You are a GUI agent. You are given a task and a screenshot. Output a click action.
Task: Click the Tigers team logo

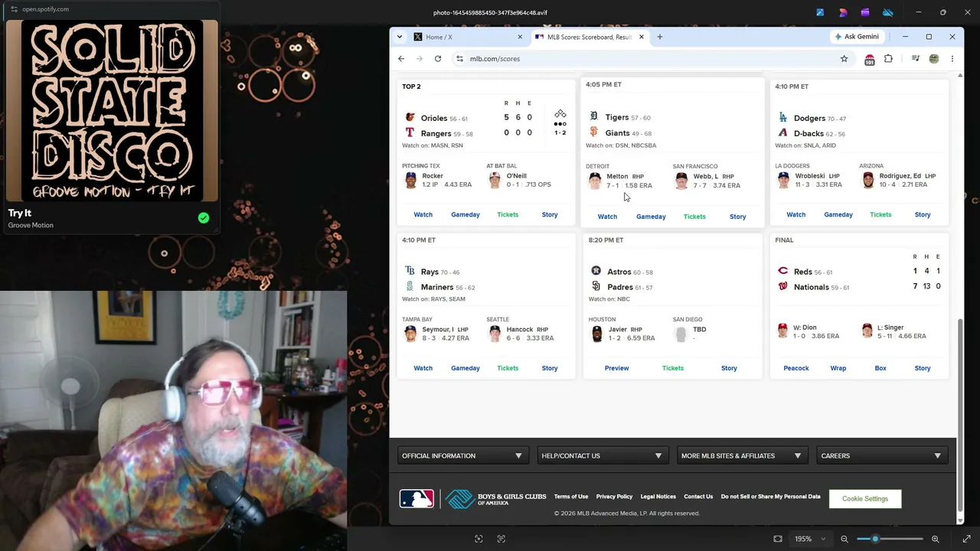(x=593, y=116)
